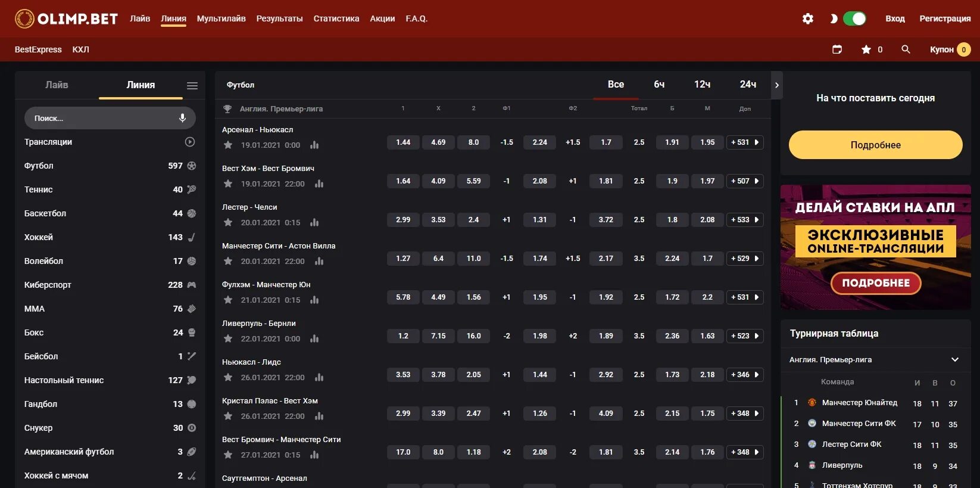Image resolution: width=980 pixels, height=488 pixels.
Task: Select odds 1.44 for Арсенал win
Action: point(403,142)
